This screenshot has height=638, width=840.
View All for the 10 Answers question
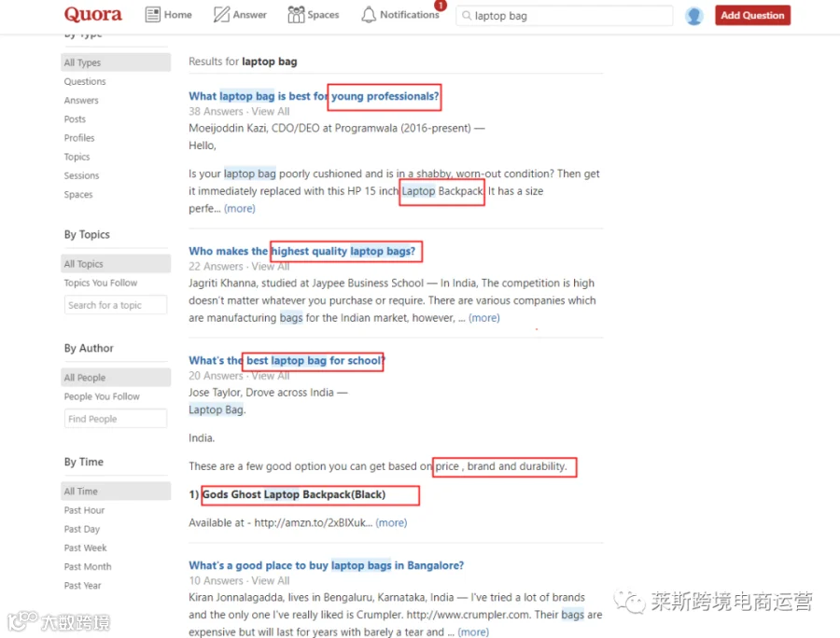[271, 581]
